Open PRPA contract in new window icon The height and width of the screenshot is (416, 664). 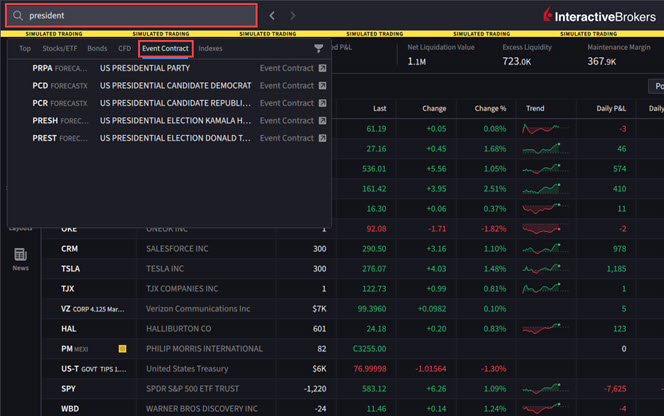pyautogui.click(x=322, y=68)
